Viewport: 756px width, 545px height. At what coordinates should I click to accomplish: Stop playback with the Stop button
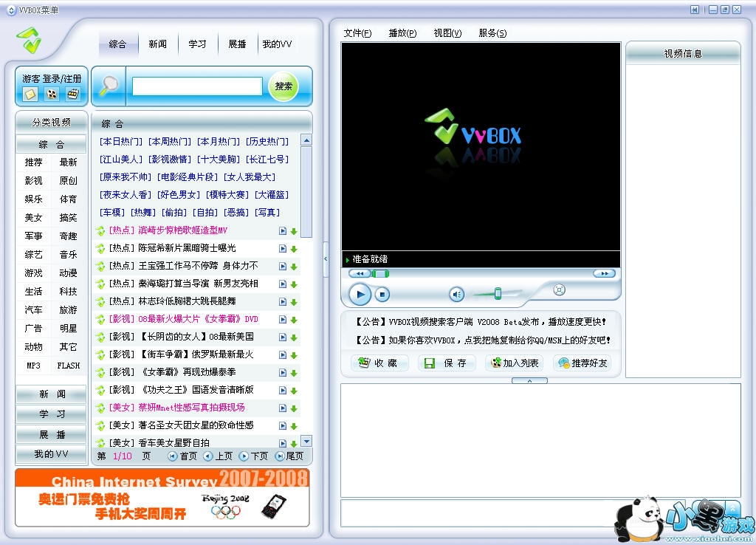pos(382,294)
